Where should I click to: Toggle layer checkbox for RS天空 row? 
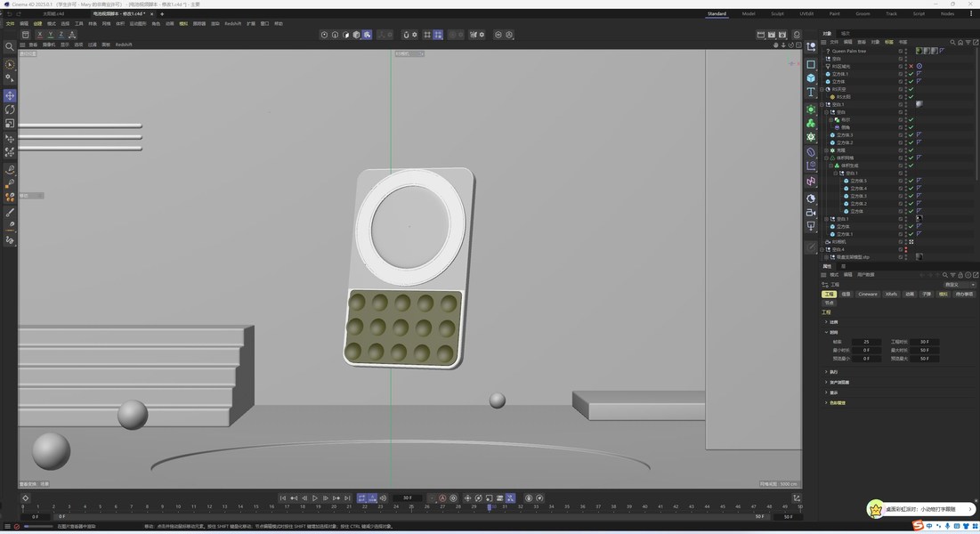tap(901, 89)
